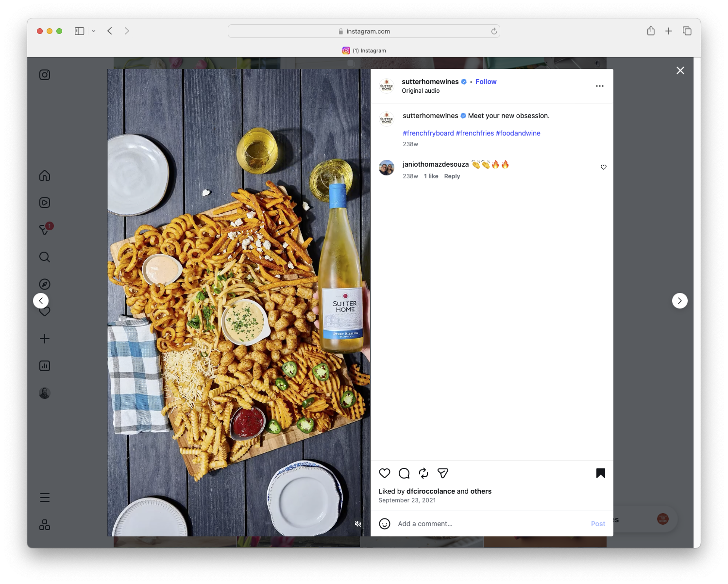This screenshot has width=728, height=584.
Task: Click the Post comment button
Action: point(598,524)
